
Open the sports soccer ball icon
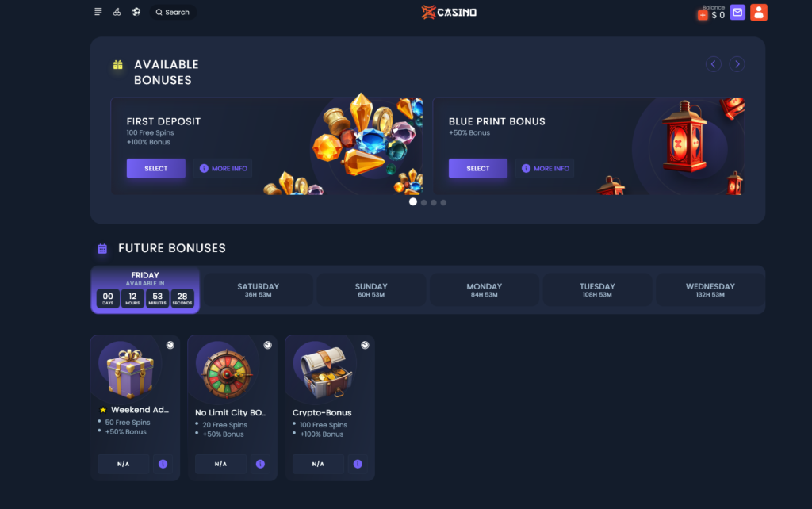(136, 12)
